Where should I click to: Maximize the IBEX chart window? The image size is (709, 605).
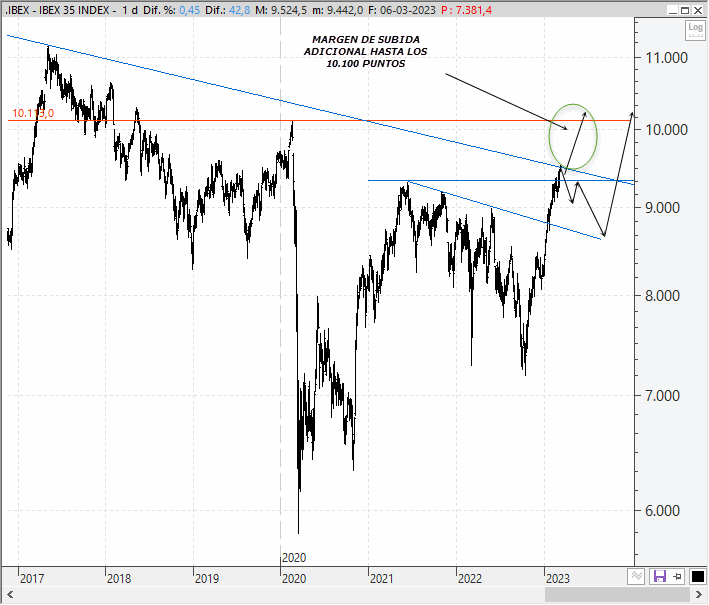click(685, 10)
